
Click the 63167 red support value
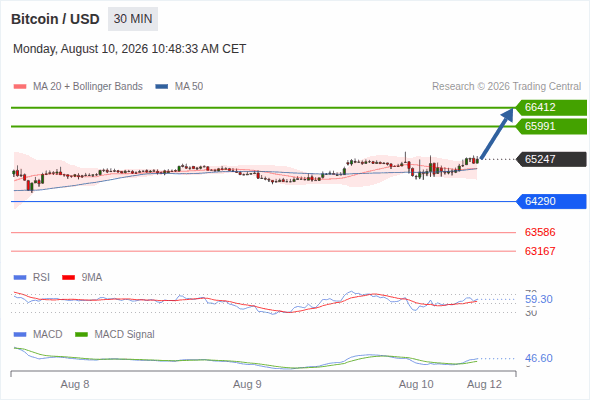pos(540,251)
